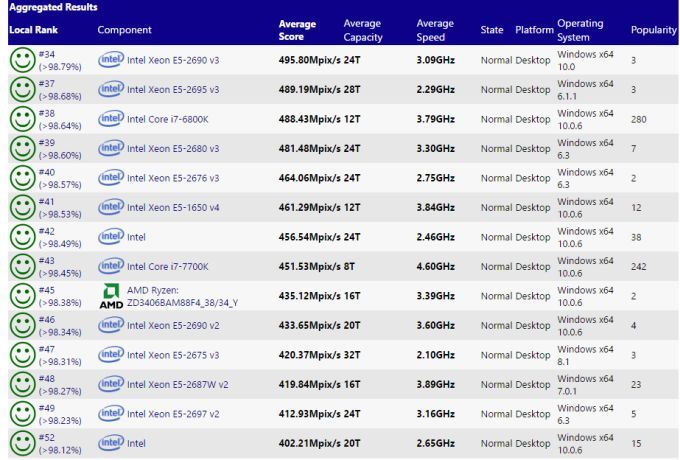Viewport: 680px width, 460px height.
Task: Sort by the Popularity column header
Action: coord(654,30)
